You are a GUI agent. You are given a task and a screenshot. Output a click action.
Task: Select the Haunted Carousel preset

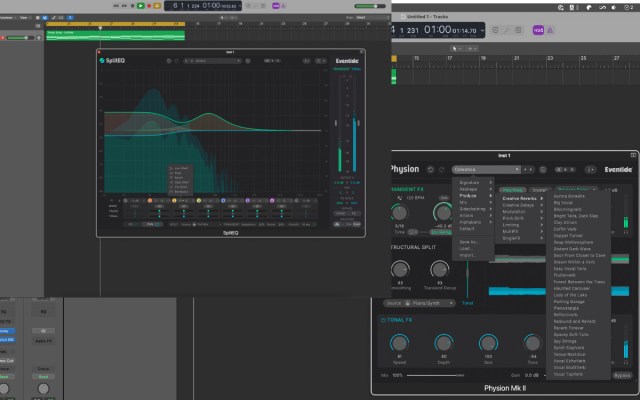pos(571,288)
